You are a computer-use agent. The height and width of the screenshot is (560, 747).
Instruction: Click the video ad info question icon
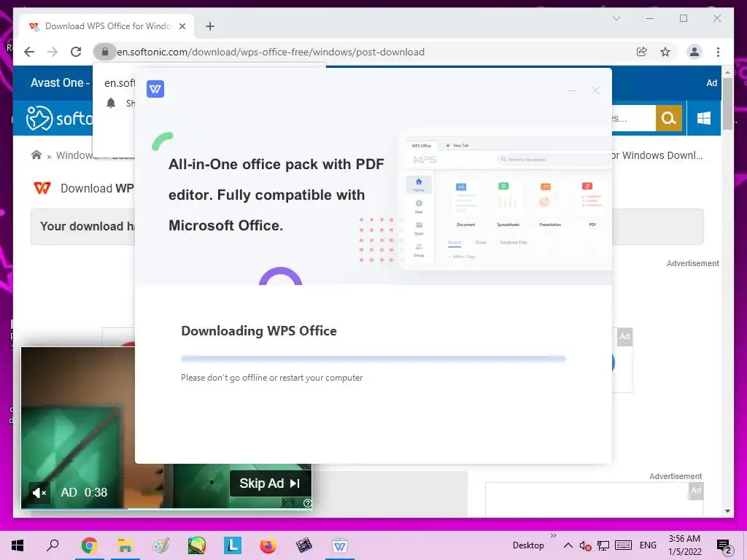[x=307, y=503]
